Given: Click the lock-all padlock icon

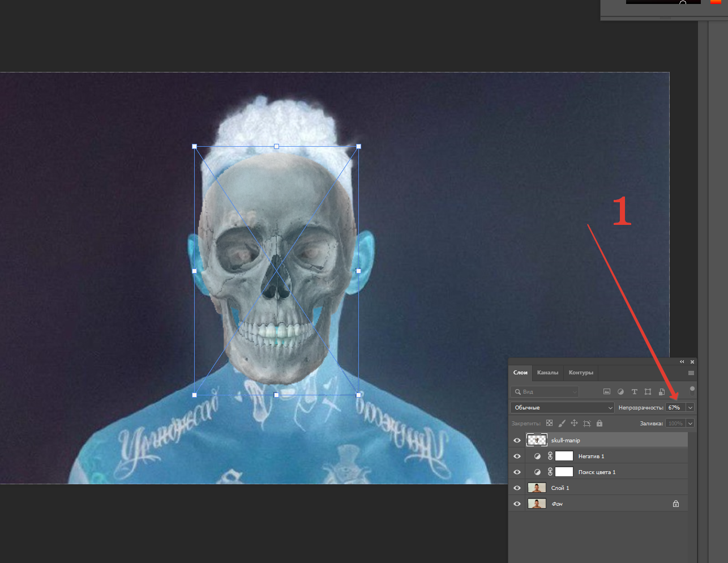Looking at the screenshot, I should (599, 423).
